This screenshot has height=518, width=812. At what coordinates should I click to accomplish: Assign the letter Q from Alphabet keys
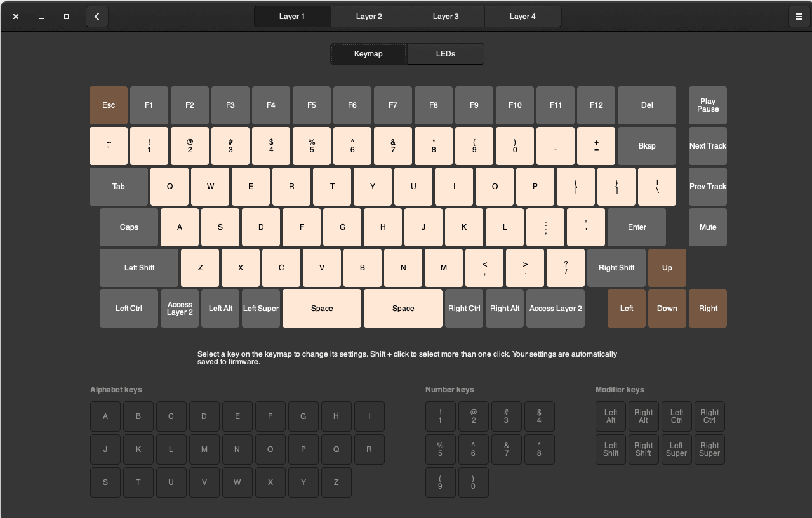(x=336, y=449)
